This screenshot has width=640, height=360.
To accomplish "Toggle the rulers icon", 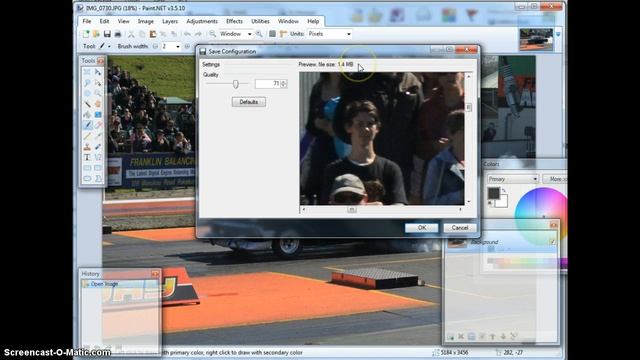I will [x=283, y=34].
